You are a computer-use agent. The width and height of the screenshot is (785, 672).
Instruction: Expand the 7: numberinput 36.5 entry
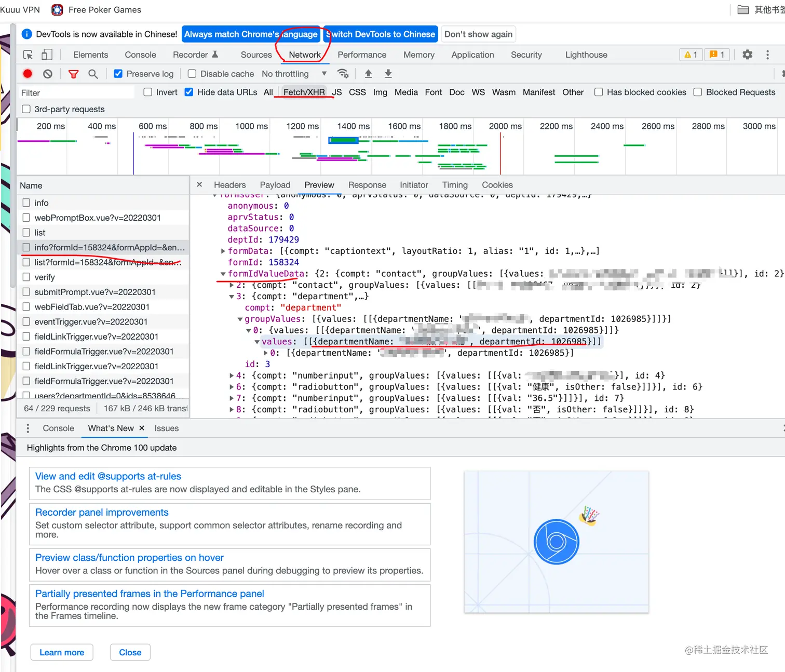coord(232,398)
